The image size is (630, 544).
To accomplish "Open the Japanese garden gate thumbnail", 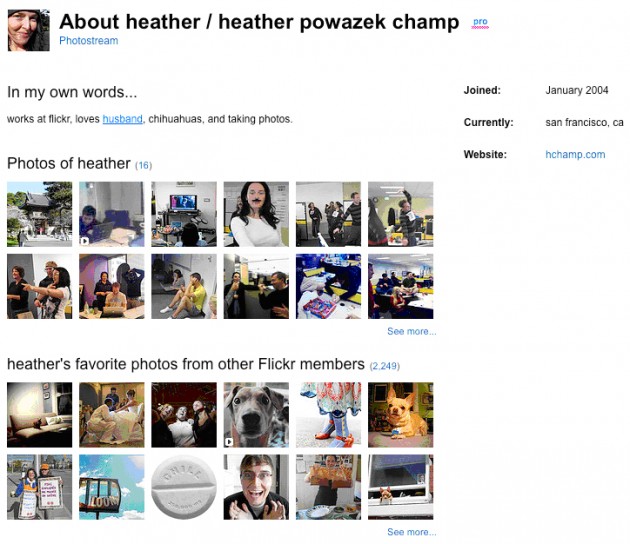I will (x=39, y=214).
